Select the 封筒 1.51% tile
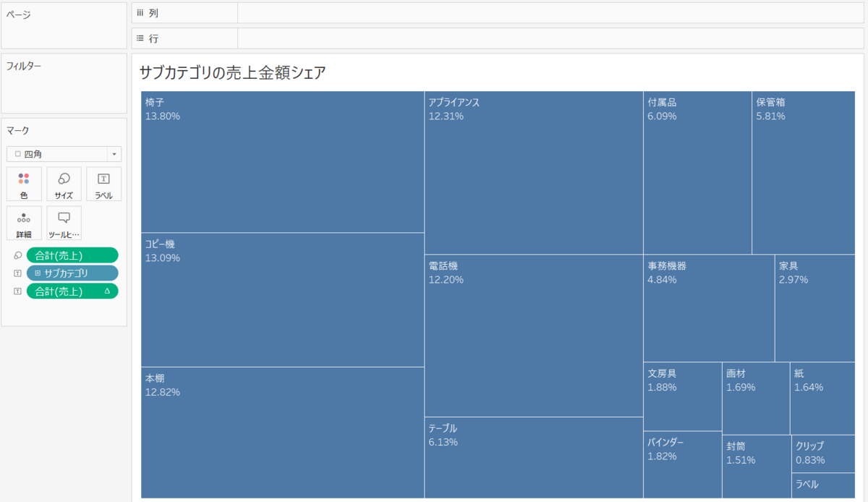Viewport: 868px width, 502px height. pos(757,467)
